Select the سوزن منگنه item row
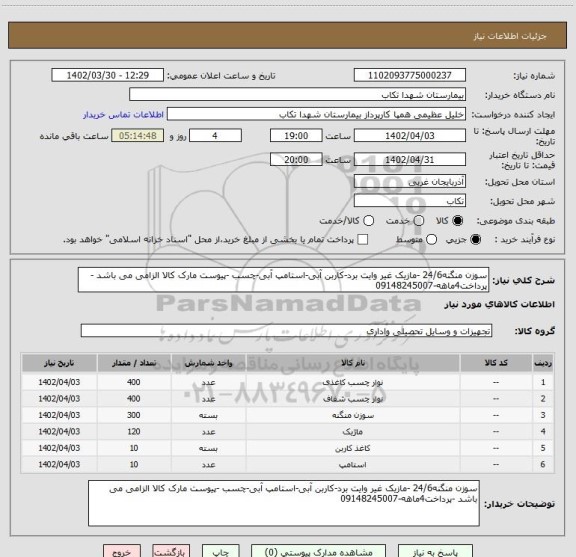The image size is (576, 557). tap(288, 415)
